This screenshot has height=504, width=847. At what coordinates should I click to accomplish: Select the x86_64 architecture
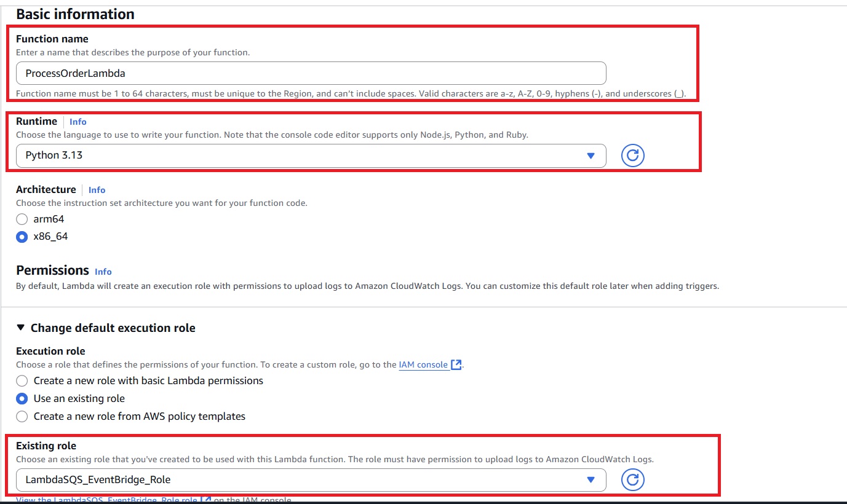(x=22, y=236)
